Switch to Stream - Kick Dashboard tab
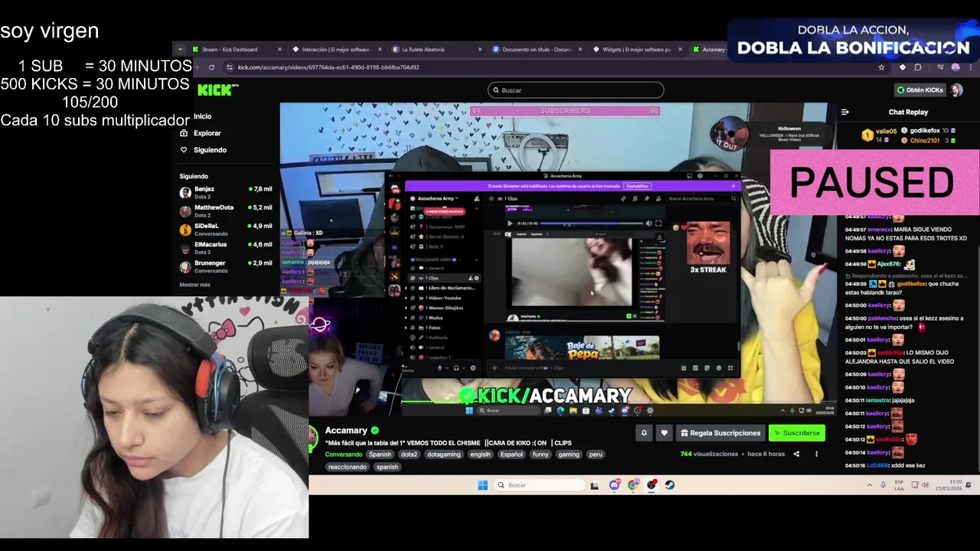The image size is (980, 551). pos(236,50)
